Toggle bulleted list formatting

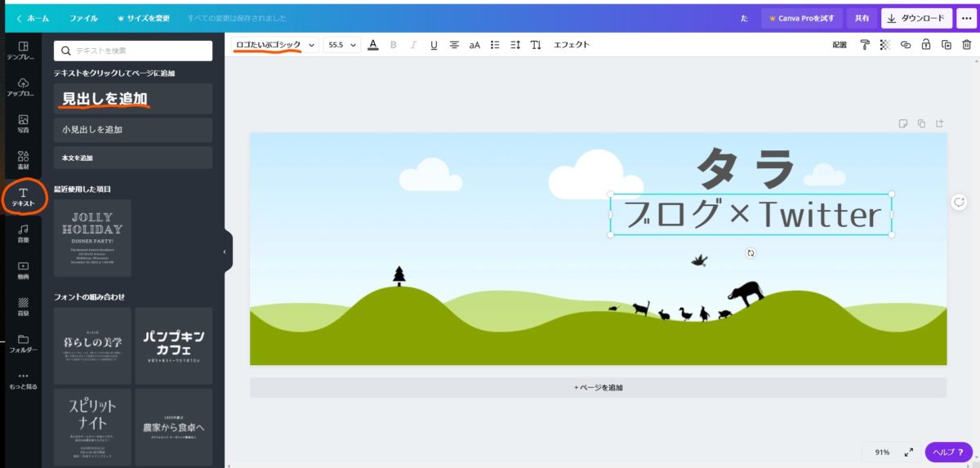click(495, 45)
